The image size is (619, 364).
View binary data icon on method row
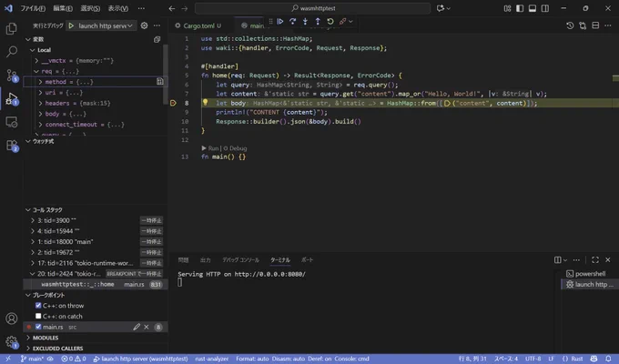point(160,82)
